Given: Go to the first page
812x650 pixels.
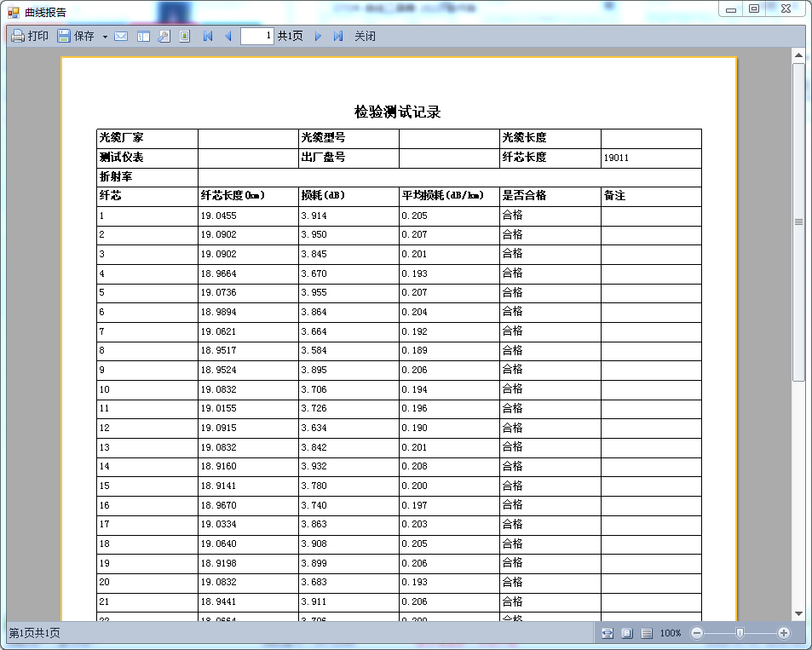Looking at the screenshot, I should 208,37.
